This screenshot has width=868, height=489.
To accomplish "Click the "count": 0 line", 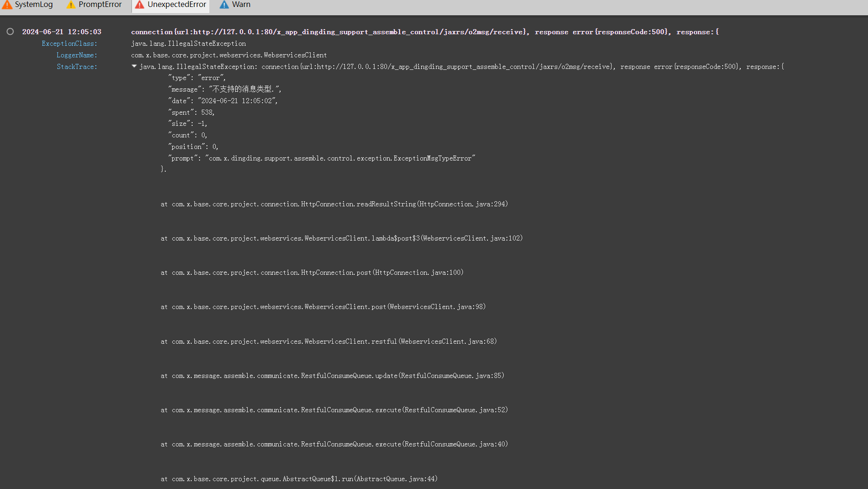I will [x=187, y=135].
